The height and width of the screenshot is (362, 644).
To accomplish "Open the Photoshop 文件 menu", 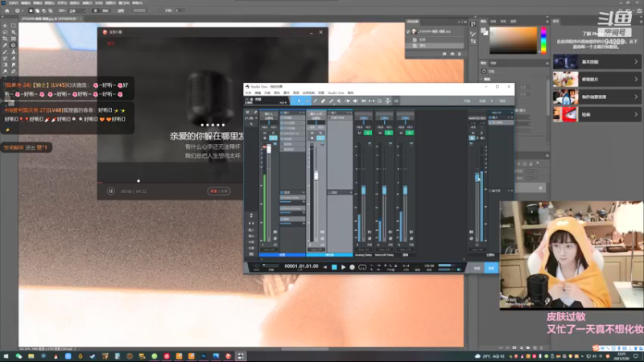I will (x=13, y=3).
